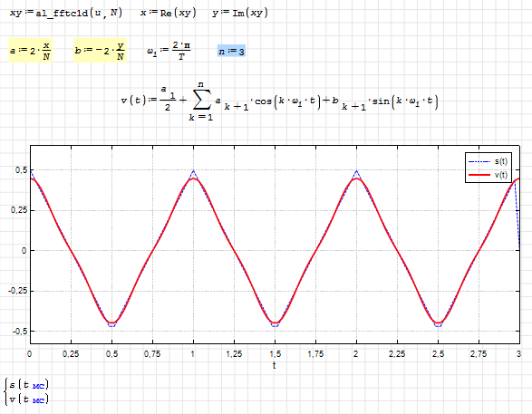Click the red curve peak near t=1

tap(193, 178)
